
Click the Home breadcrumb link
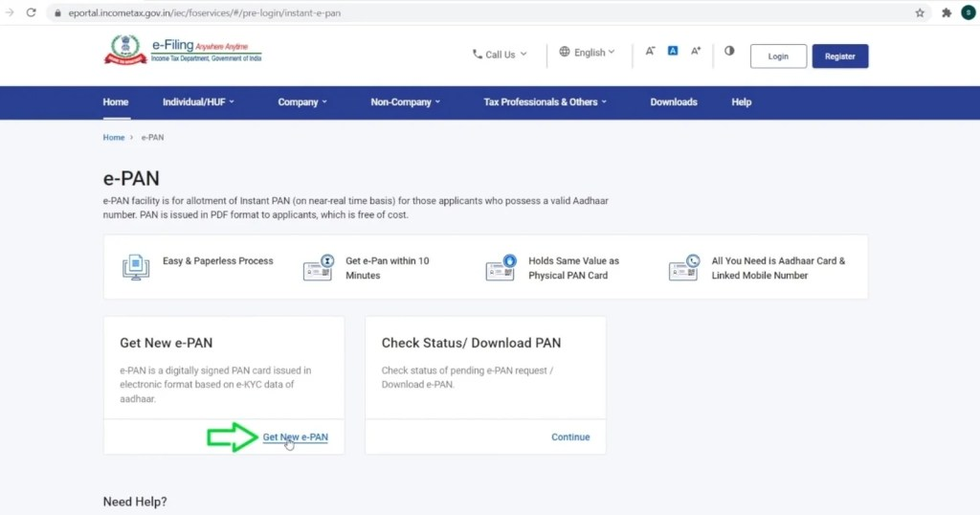pyautogui.click(x=114, y=138)
